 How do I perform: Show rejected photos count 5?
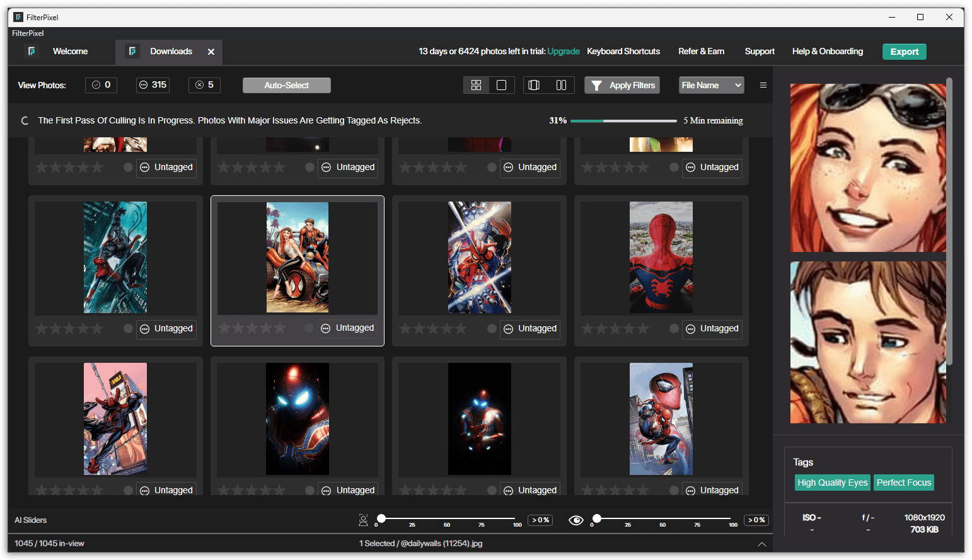click(x=204, y=85)
